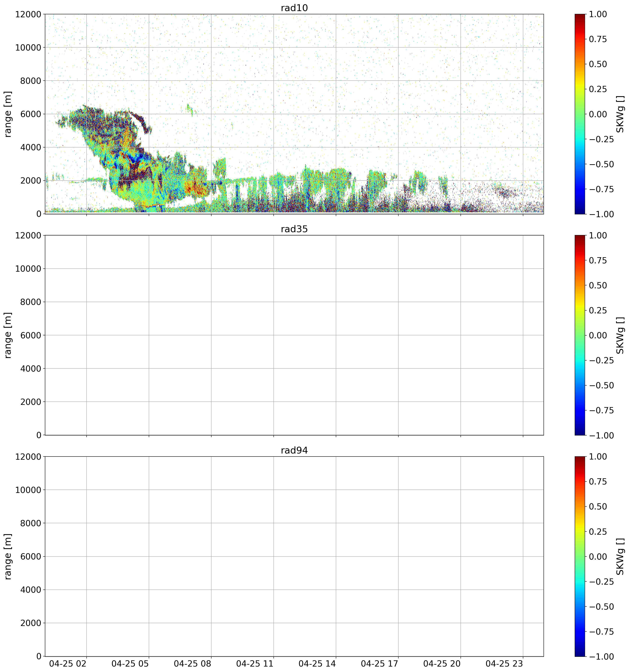This screenshot has width=629, height=672.
Task: Click the 2000 range tick of rad10
Action: tap(31, 181)
